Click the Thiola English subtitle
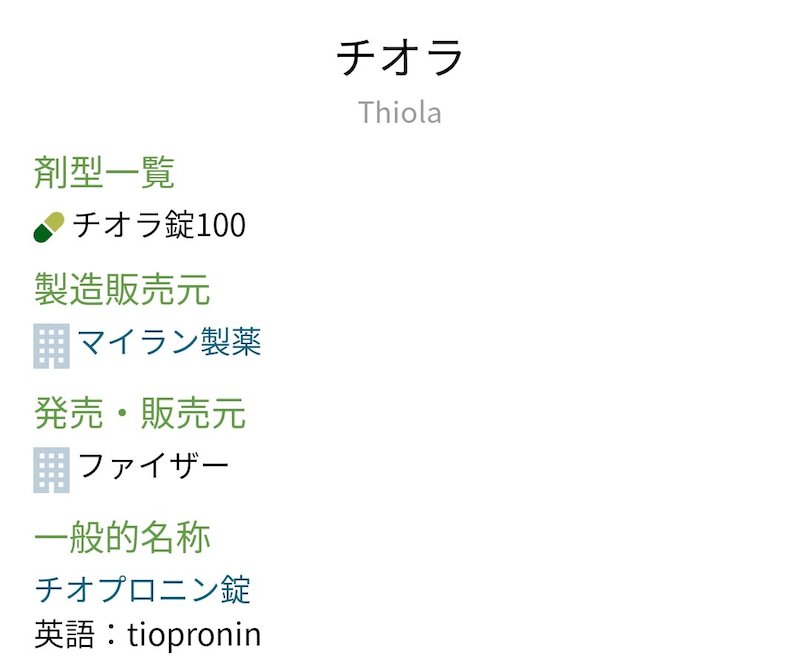This screenshot has height=659, width=800. (x=400, y=112)
